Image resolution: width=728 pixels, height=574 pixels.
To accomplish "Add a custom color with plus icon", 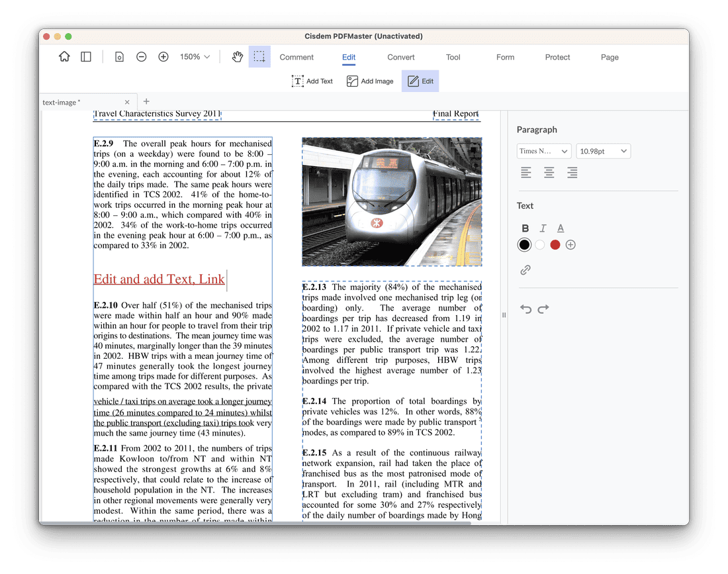I will point(570,245).
